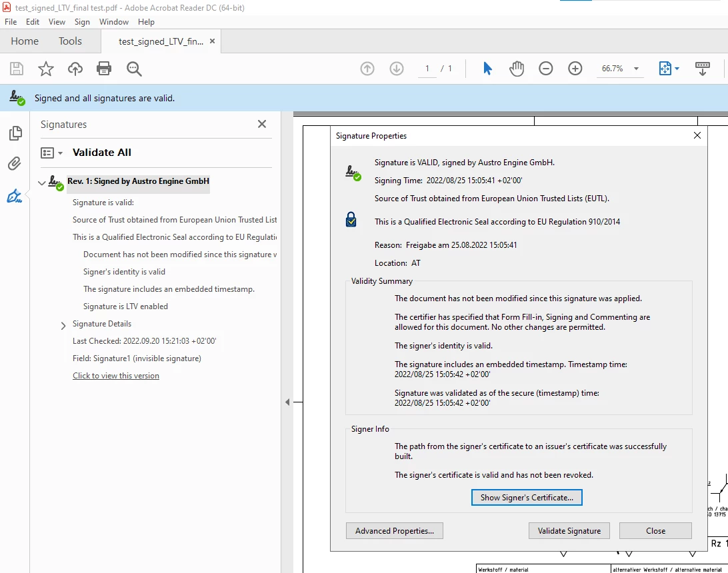Open the Sign menu
The image size is (728, 573).
[82, 22]
